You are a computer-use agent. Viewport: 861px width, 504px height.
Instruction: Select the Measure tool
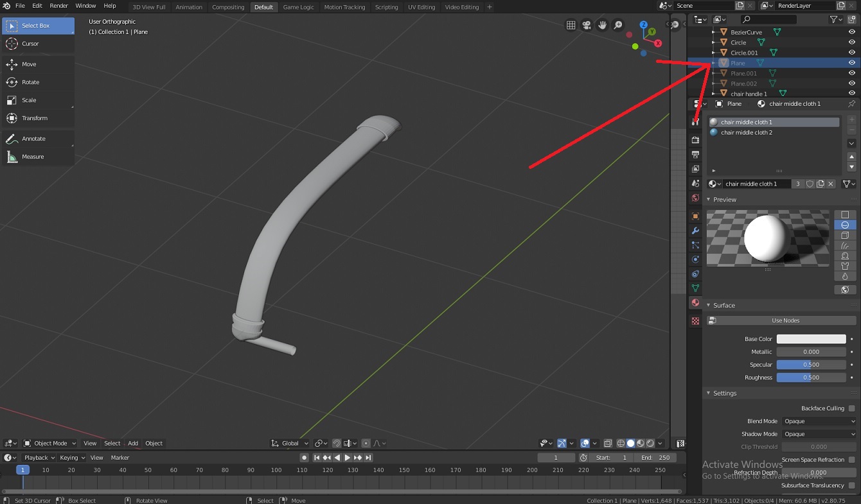click(38, 157)
